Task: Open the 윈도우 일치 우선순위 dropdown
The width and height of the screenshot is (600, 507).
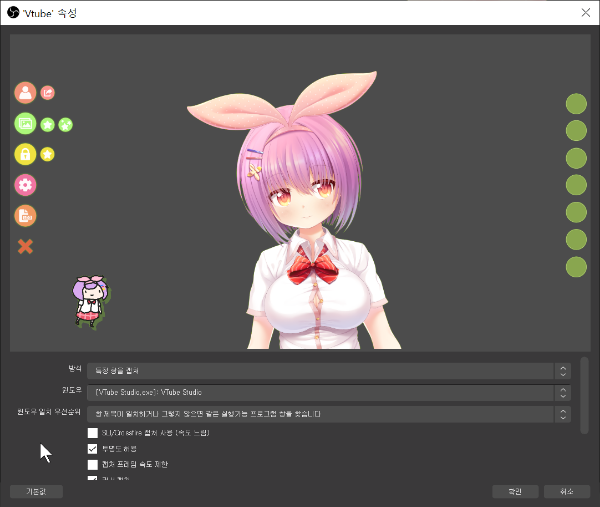Action: click(x=329, y=414)
